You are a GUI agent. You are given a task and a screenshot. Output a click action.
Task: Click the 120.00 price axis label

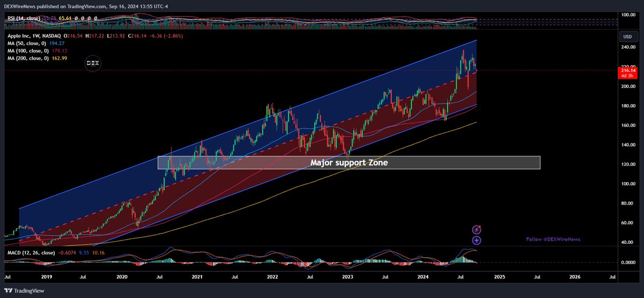tap(627, 164)
